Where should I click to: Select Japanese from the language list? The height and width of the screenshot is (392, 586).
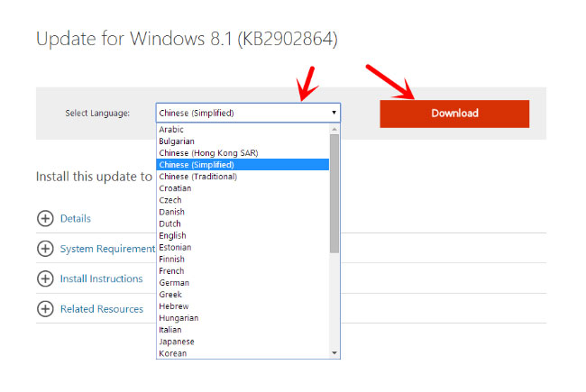[x=243, y=342]
